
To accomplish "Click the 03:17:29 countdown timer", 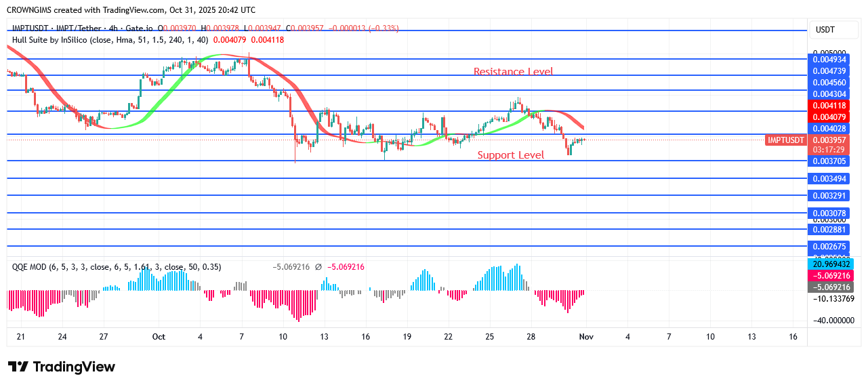I will click(x=829, y=150).
